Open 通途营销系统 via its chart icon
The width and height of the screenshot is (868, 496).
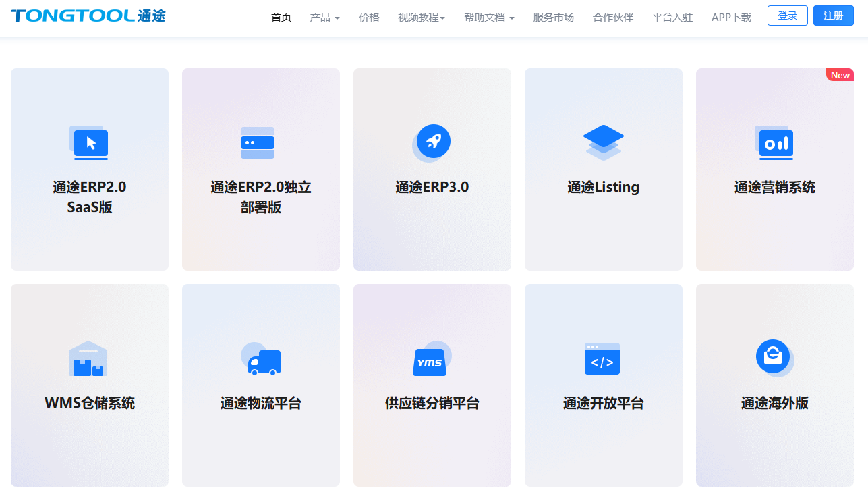[x=774, y=142]
